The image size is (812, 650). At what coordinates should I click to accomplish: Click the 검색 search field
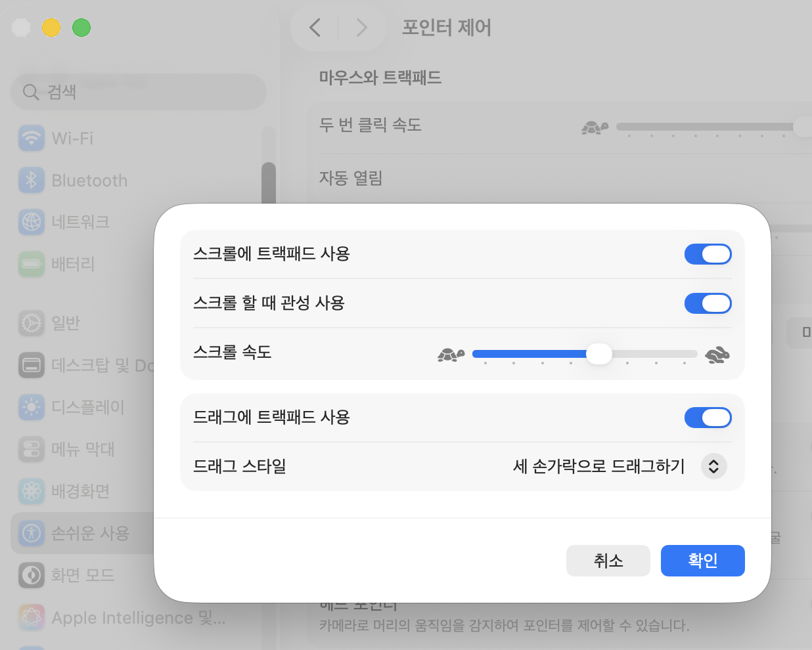click(138, 92)
